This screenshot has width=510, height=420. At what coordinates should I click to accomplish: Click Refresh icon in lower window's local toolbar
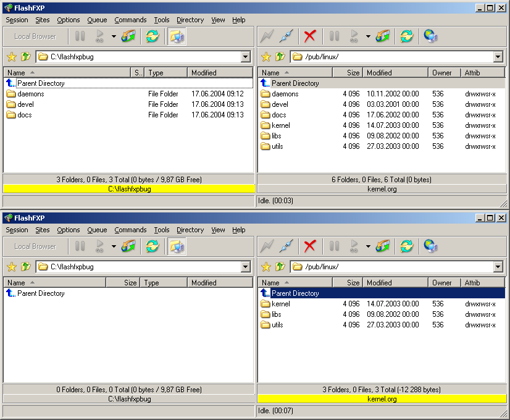point(152,246)
